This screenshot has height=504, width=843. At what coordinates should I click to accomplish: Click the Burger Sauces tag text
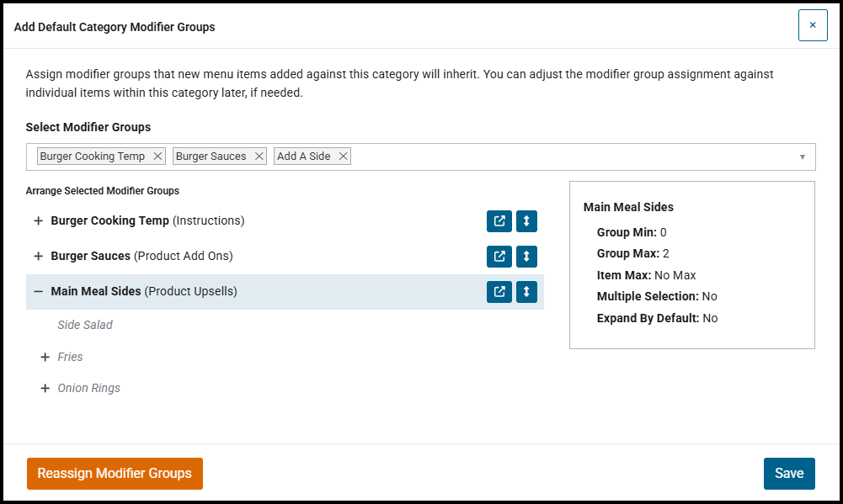click(211, 157)
